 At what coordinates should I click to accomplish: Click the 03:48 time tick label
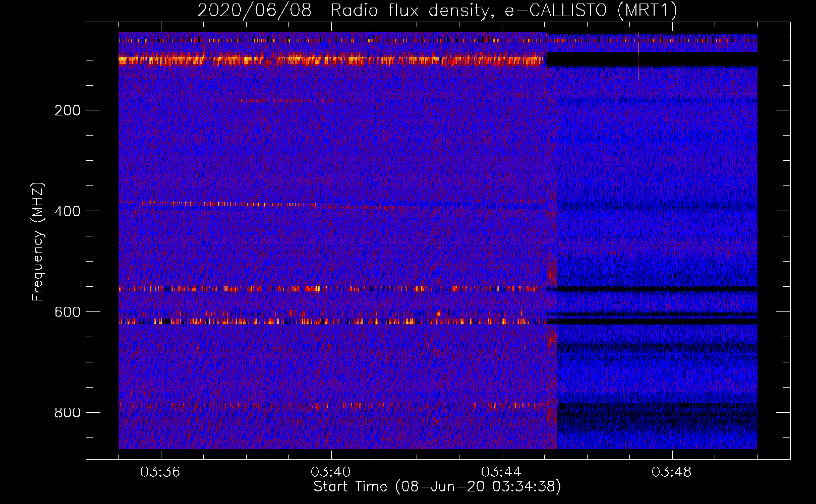[672, 472]
